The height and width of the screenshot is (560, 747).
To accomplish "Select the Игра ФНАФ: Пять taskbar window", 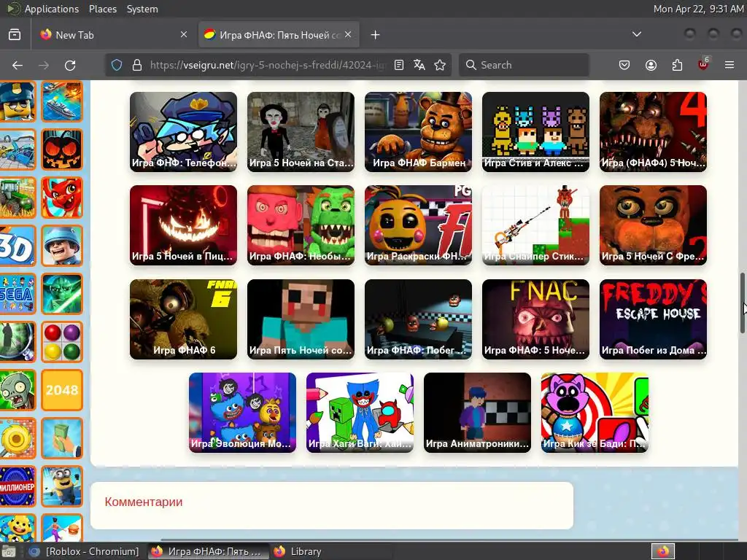I will point(208,551).
